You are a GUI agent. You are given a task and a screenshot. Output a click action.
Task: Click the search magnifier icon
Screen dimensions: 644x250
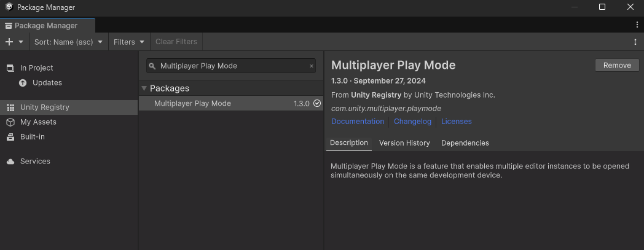coord(152,66)
